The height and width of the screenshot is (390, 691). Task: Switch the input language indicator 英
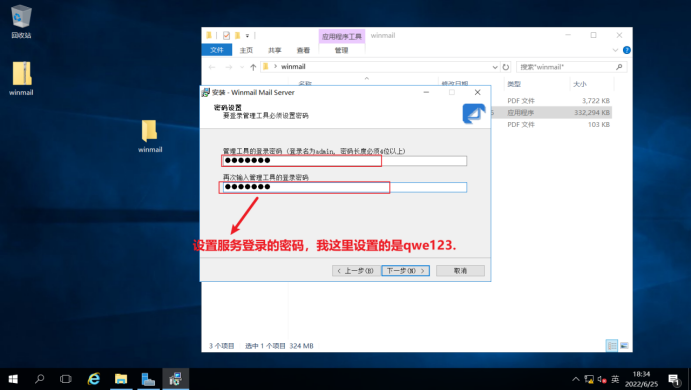click(615, 379)
